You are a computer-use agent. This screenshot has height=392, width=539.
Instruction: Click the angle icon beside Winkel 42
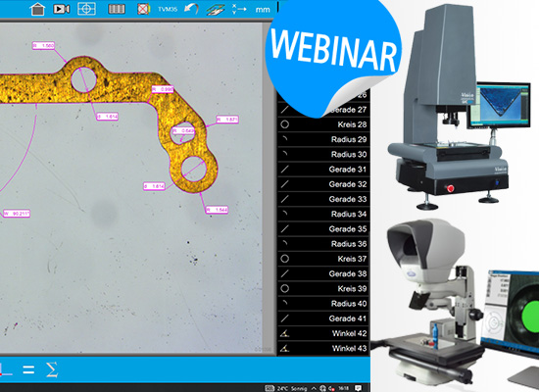pyautogui.click(x=284, y=333)
